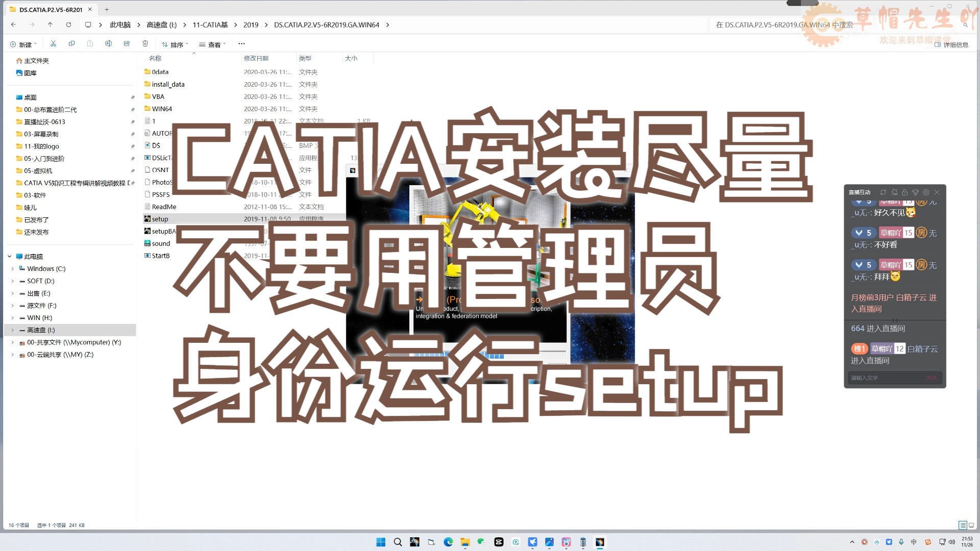Image resolution: width=980 pixels, height=551 pixels.
Task: Expand the 00-共享文件 (Y:) network drive node
Action: (13, 342)
